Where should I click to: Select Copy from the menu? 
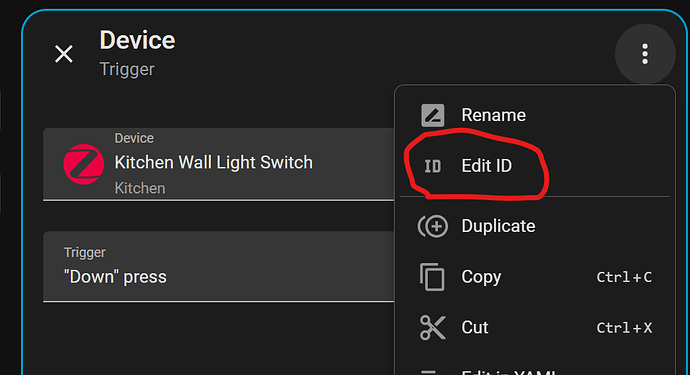pyautogui.click(x=535, y=277)
